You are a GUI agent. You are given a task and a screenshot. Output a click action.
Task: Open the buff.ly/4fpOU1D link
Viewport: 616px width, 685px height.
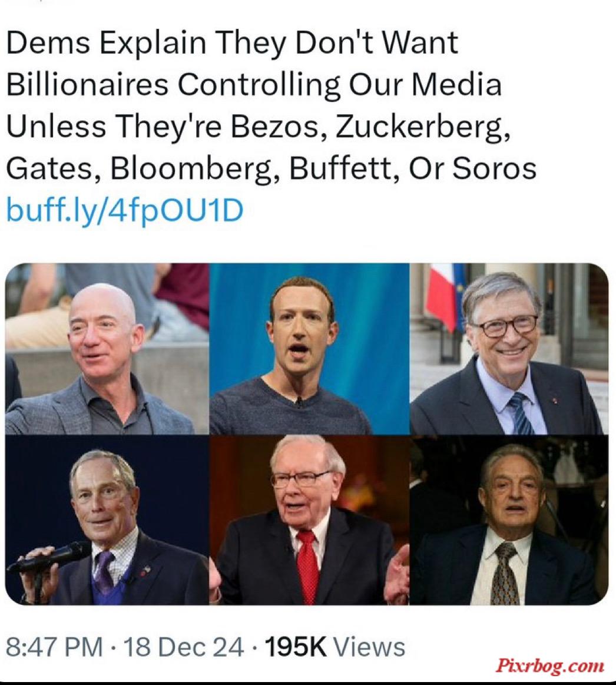(124, 211)
